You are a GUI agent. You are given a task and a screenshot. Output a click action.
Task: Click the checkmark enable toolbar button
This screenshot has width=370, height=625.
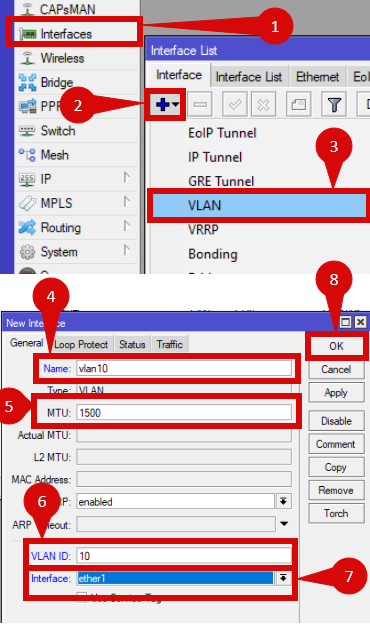point(235,104)
